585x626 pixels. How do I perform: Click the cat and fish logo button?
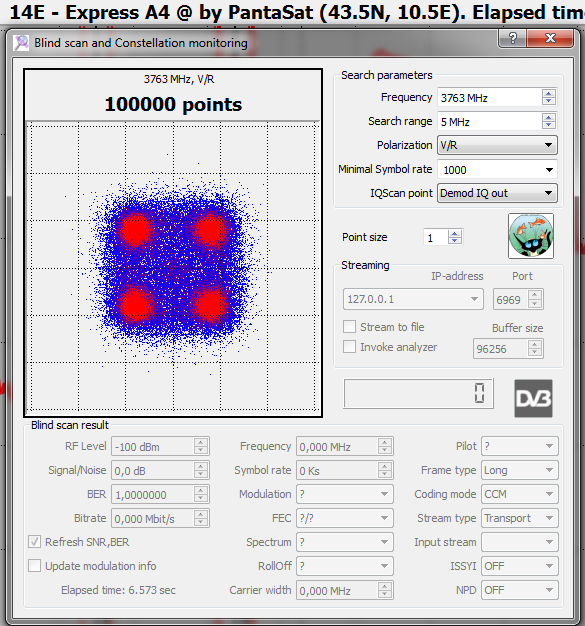coord(531,236)
